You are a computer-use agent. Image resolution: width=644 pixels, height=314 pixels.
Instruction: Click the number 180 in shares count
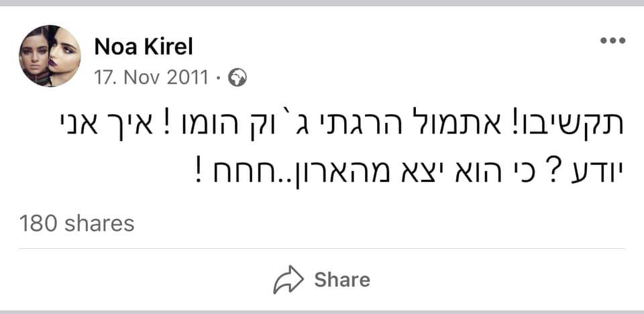38,223
